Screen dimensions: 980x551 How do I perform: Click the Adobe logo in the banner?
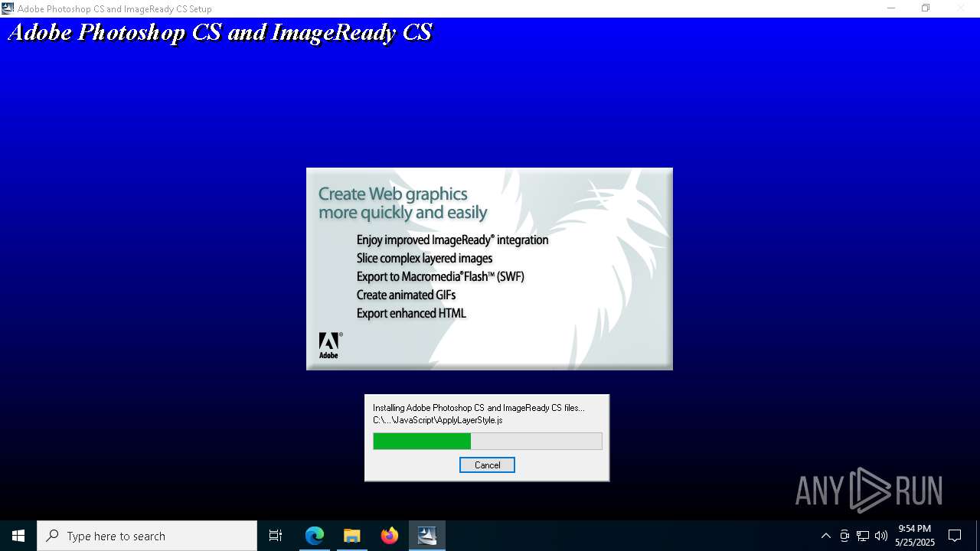(330, 345)
